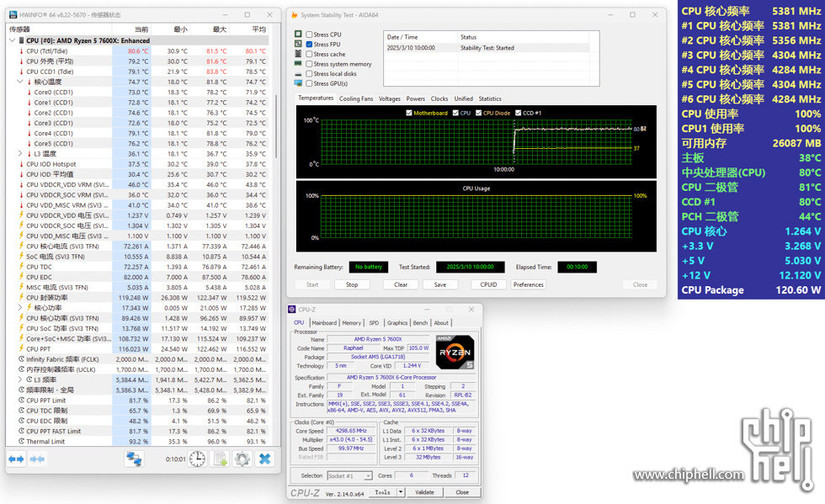Viewport: 825px width, 504px height.
Task: Expand the 核心功率 group
Action: [20, 308]
